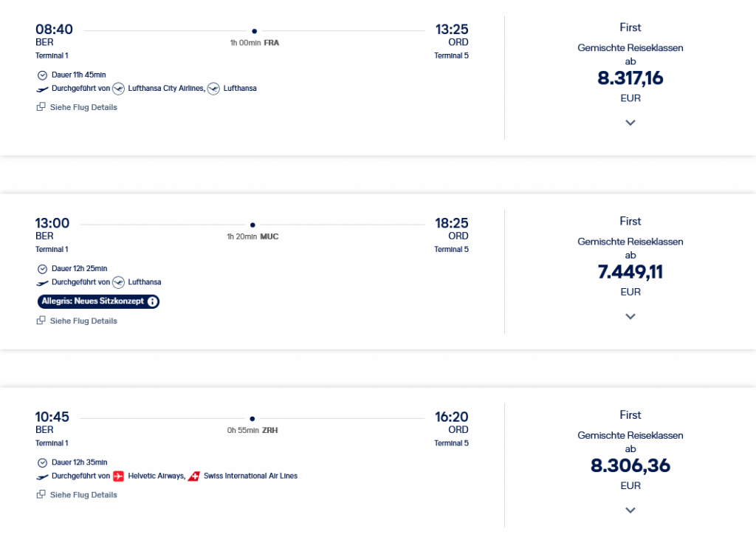
Task: Click the Allegris: Neues Sitzkonzept badge
Action: point(92,301)
